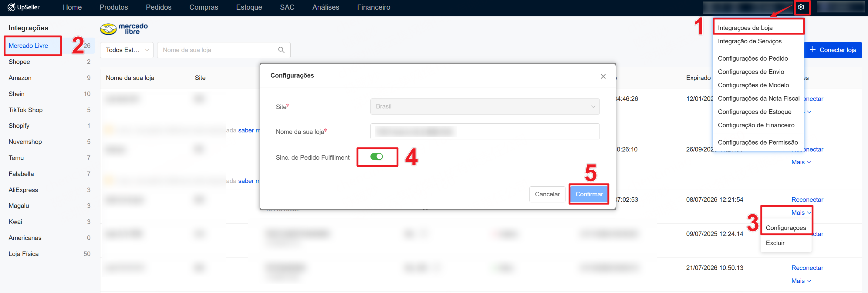Image resolution: width=868 pixels, height=293 pixels.
Task: Click the search magnifier icon in store search
Action: tap(281, 50)
